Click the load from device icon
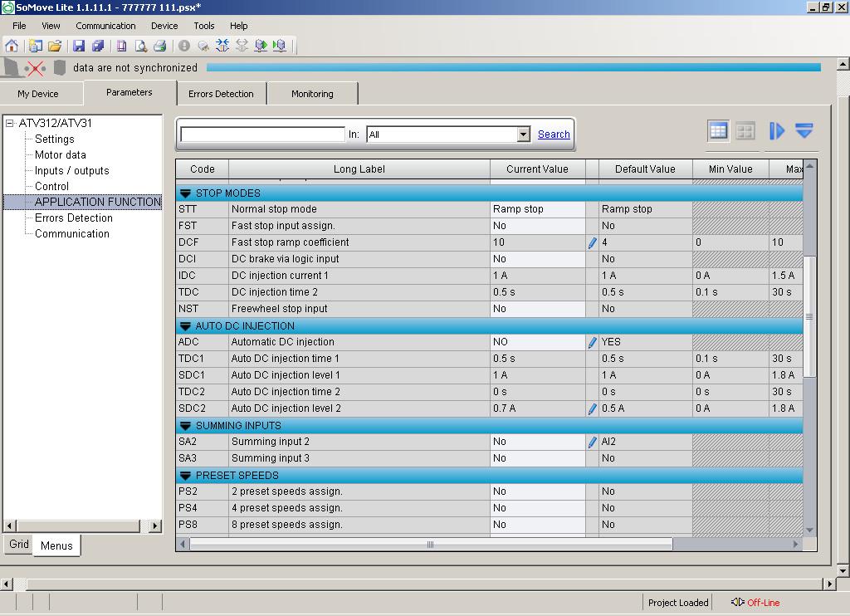 coord(279,46)
